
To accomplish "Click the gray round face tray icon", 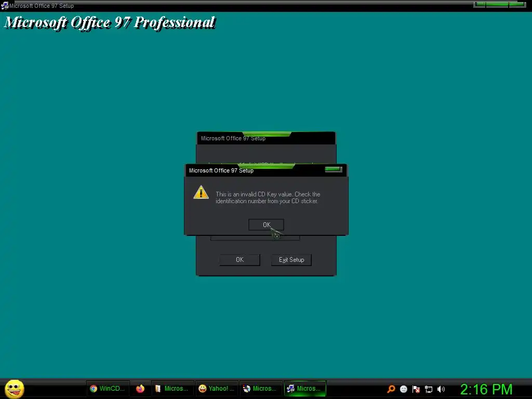I will point(403,389).
